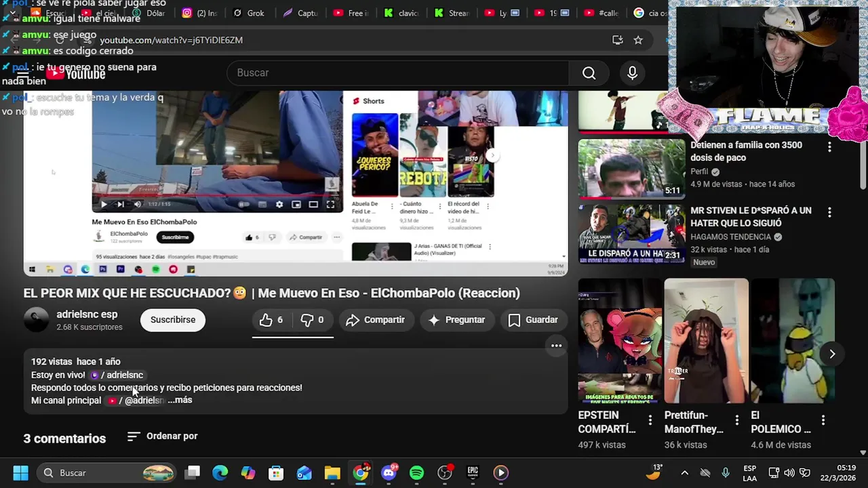Open ESP LAA language selector

coord(749,472)
